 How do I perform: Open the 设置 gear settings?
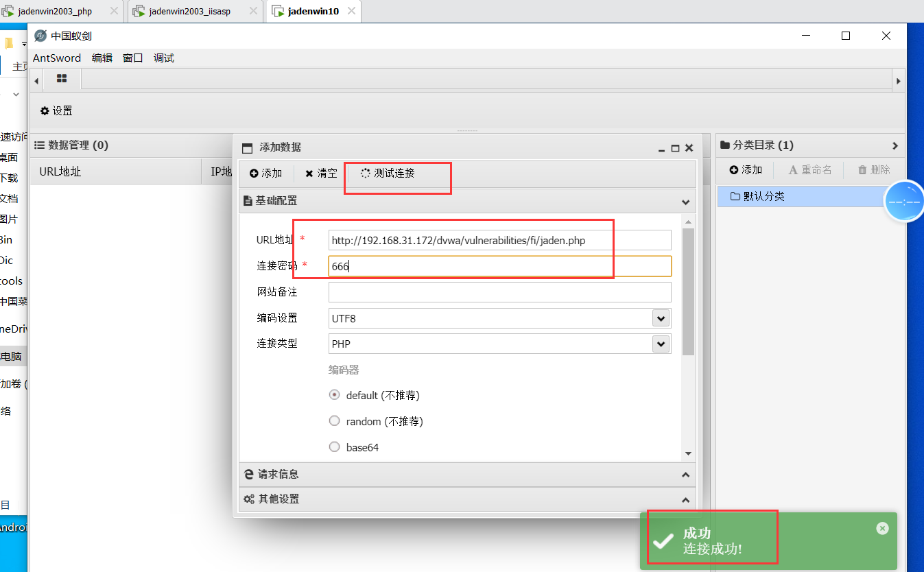[x=56, y=110]
